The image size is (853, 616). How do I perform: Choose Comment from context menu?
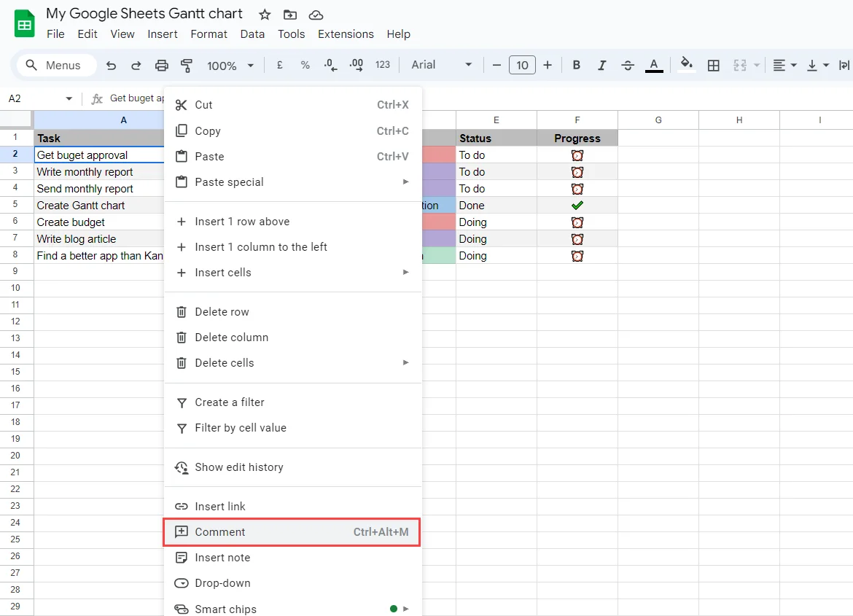point(292,531)
